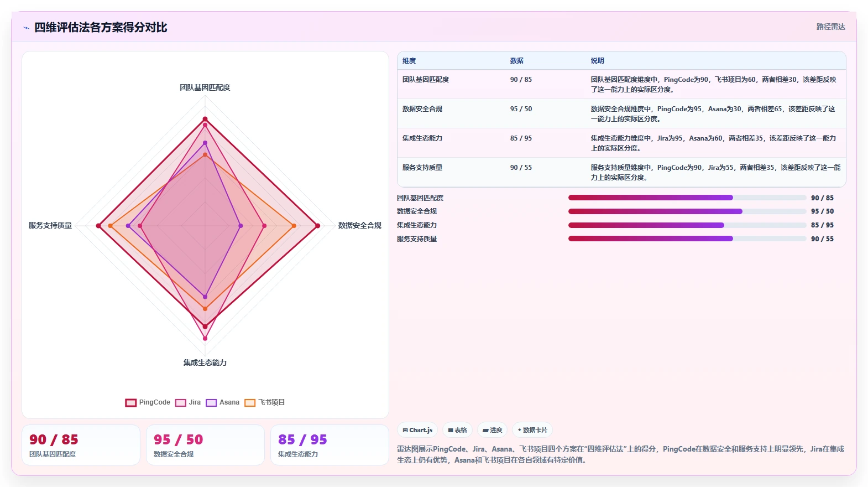Image resolution: width=868 pixels, height=487 pixels.
Task: Click the 90 / 85 value in table
Action: pyautogui.click(x=521, y=80)
